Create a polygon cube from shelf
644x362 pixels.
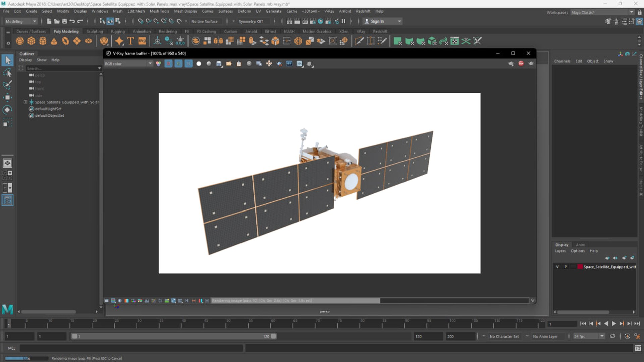point(31,41)
